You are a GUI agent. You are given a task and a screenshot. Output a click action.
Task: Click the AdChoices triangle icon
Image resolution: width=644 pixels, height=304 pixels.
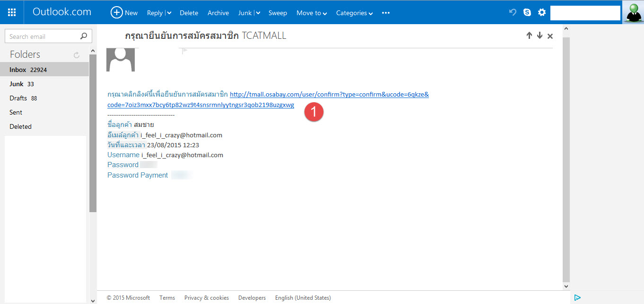tap(577, 298)
